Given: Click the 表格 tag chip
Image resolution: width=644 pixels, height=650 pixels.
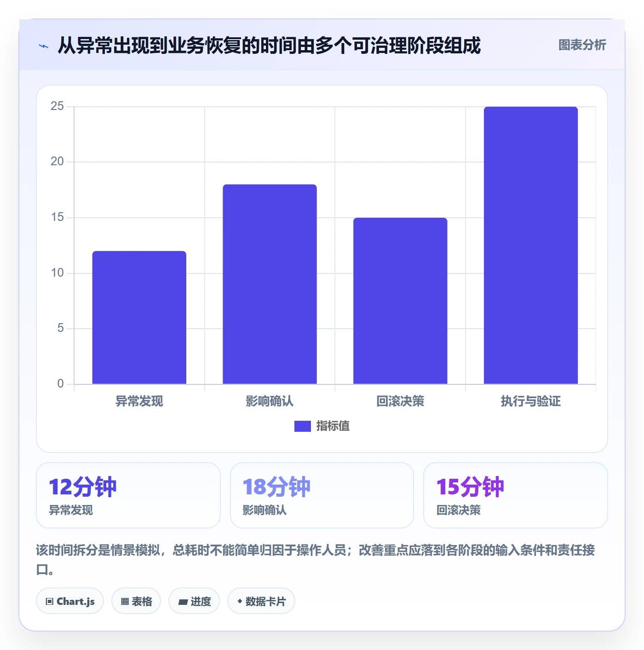Looking at the screenshot, I should [136, 601].
